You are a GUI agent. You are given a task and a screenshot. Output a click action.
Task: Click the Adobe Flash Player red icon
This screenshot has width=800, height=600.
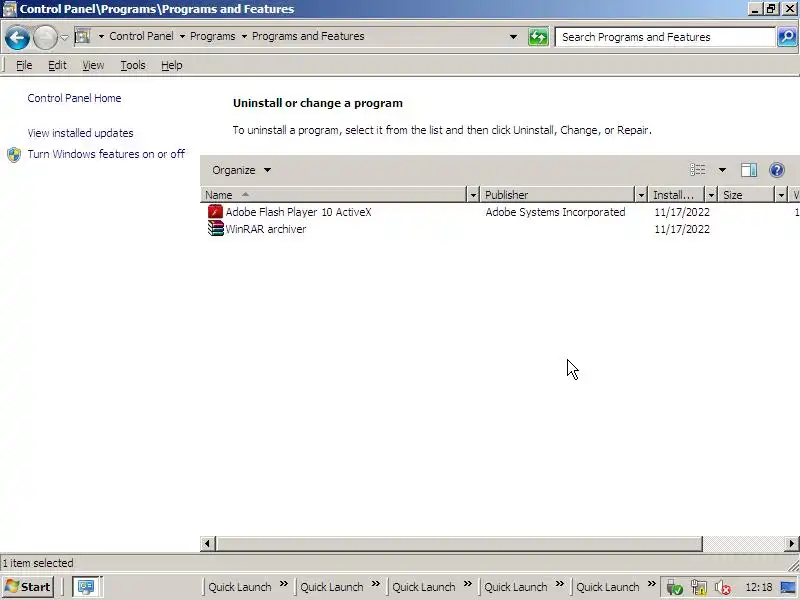[x=215, y=212]
